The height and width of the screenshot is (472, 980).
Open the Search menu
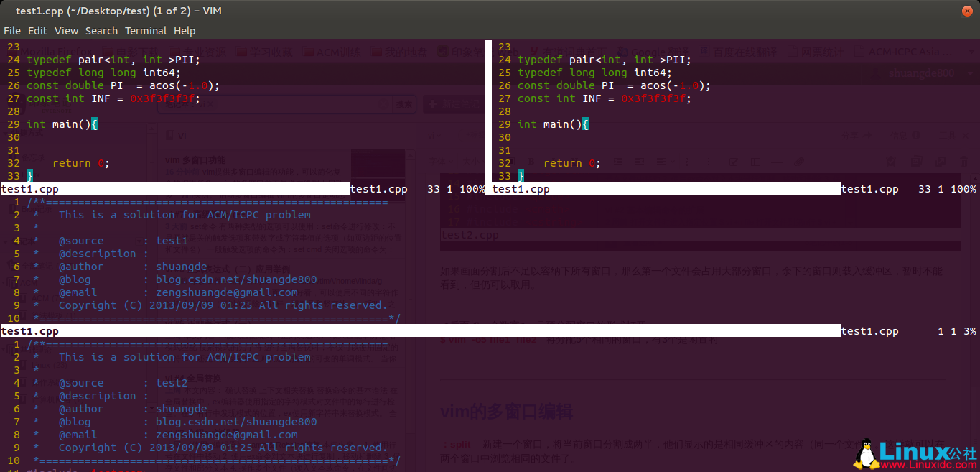[101, 31]
